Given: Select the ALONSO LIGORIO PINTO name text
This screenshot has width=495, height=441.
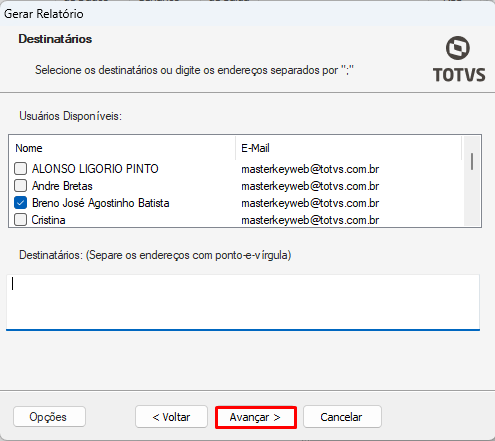Looking at the screenshot, I should (x=95, y=169).
